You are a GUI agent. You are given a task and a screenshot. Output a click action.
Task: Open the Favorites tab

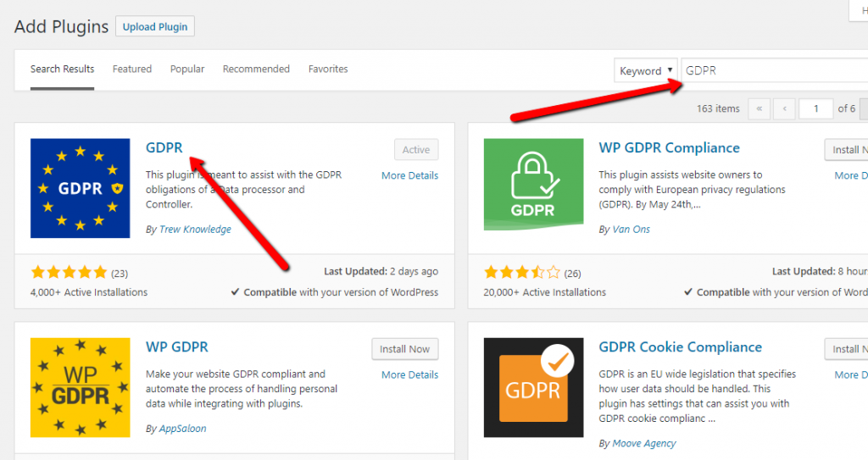pyautogui.click(x=328, y=69)
